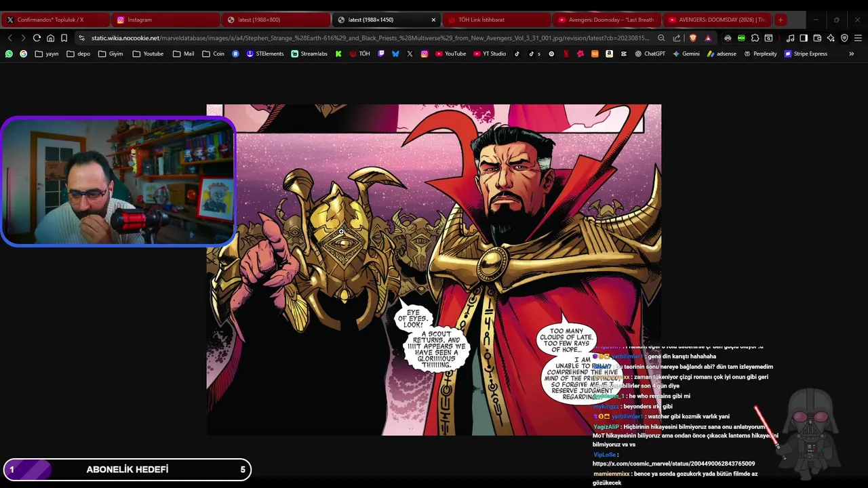The image size is (868, 488).
Task: Open a new browser tab
Action: click(781, 20)
